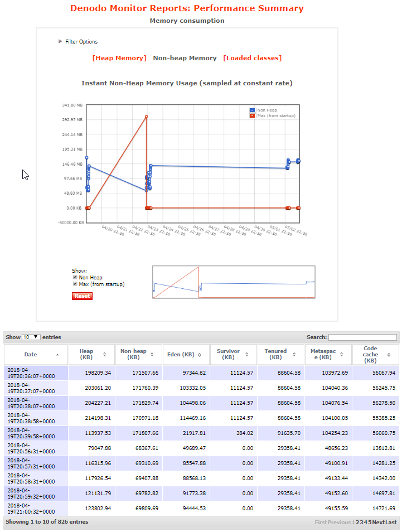Click Heap value 198209.34
Image resolution: width=402 pixels, height=532 pixels.
98,373
